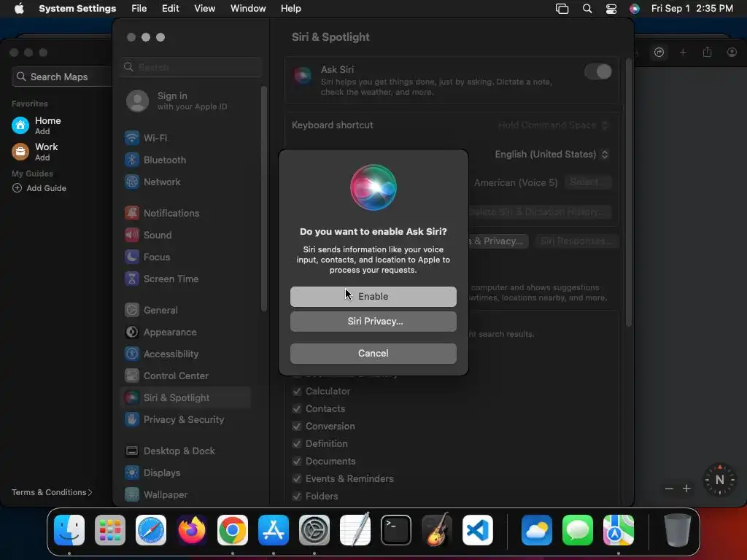Viewport: 747px width, 560px height.
Task: Expand Terms & Conditions in Maps
Action: tap(52, 492)
